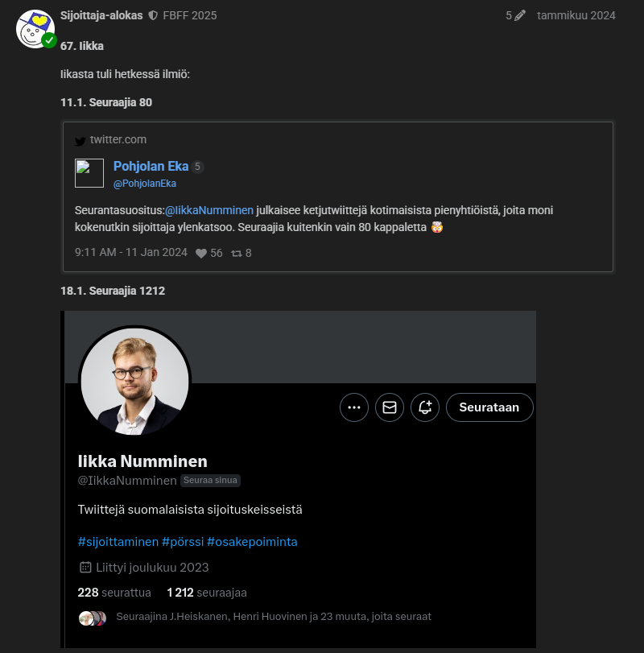
Task: Click the retweet icon on tweet
Action: pos(237,253)
